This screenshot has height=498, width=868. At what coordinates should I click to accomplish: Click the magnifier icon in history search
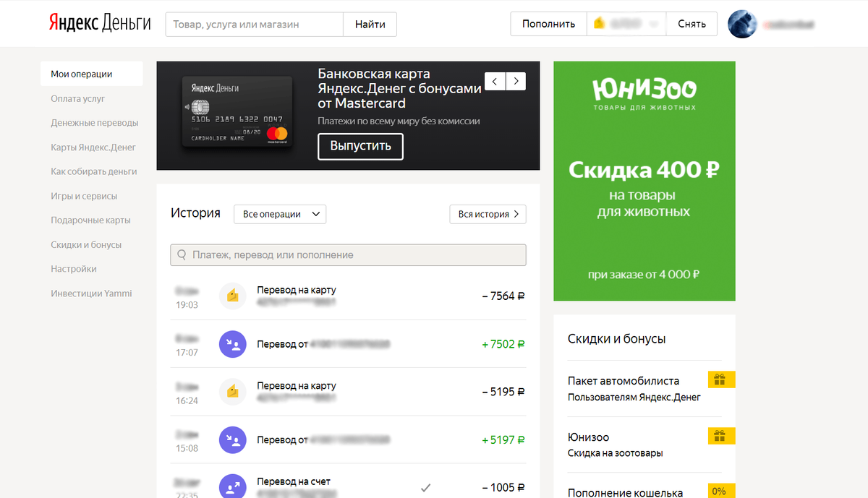[182, 254]
